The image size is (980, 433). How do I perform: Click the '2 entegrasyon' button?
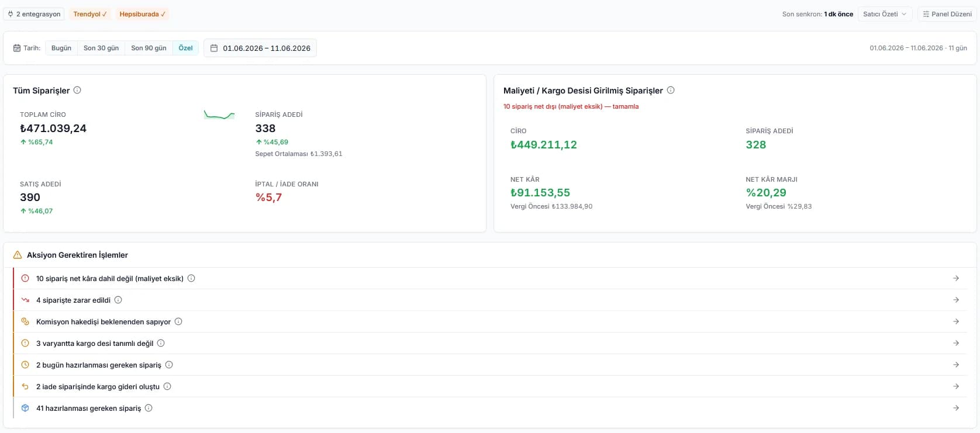click(34, 14)
